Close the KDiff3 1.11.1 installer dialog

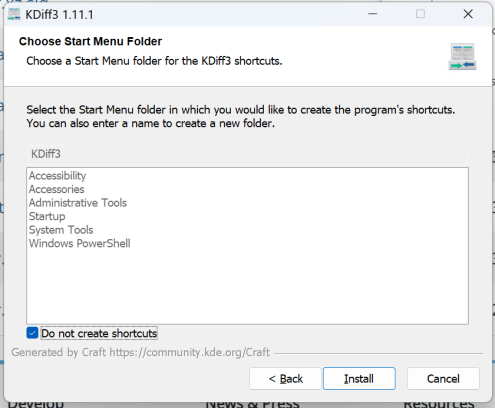click(468, 14)
